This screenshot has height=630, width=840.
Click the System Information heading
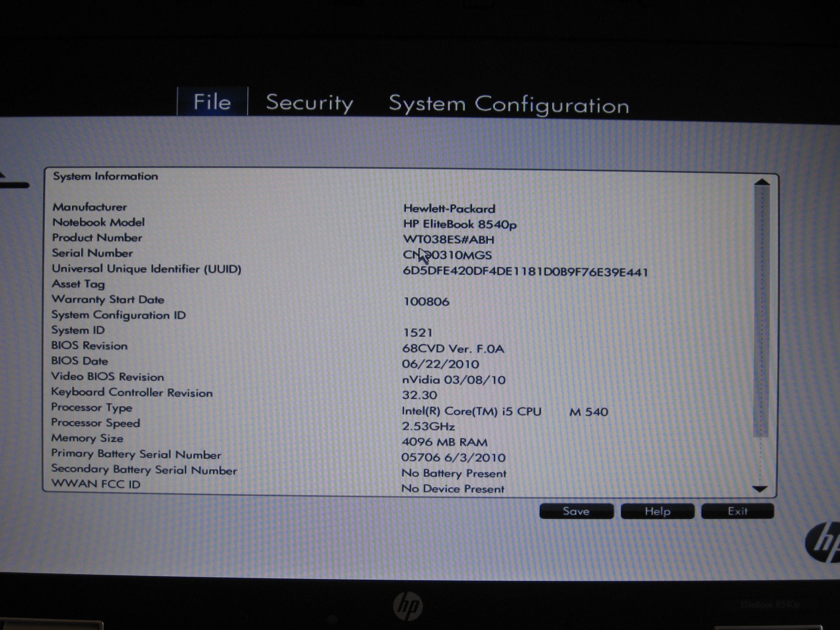click(x=105, y=176)
